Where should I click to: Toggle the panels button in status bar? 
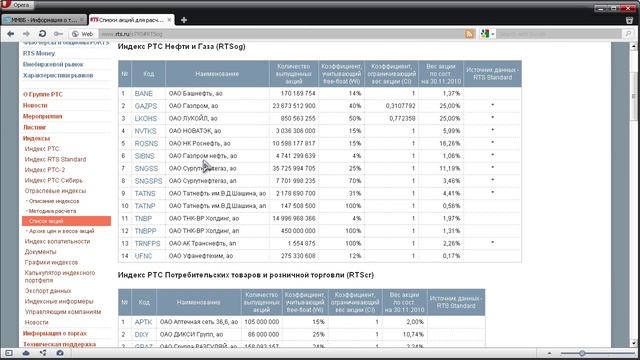click(9, 353)
